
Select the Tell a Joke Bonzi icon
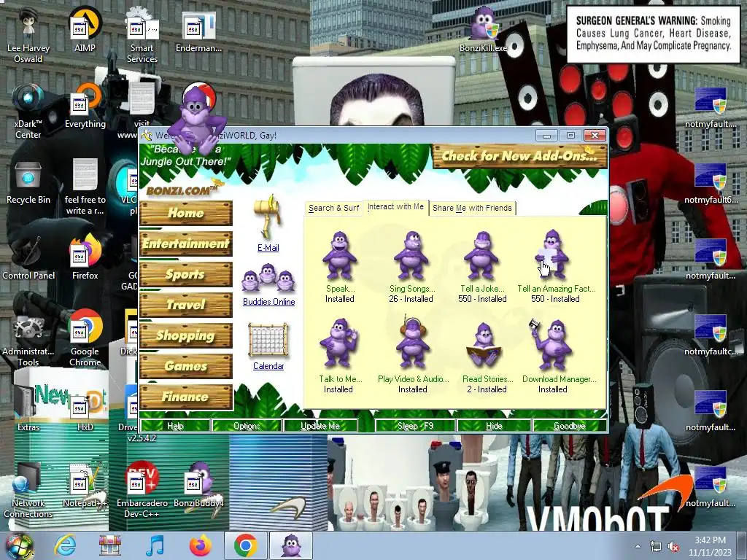tap(481, 255)
